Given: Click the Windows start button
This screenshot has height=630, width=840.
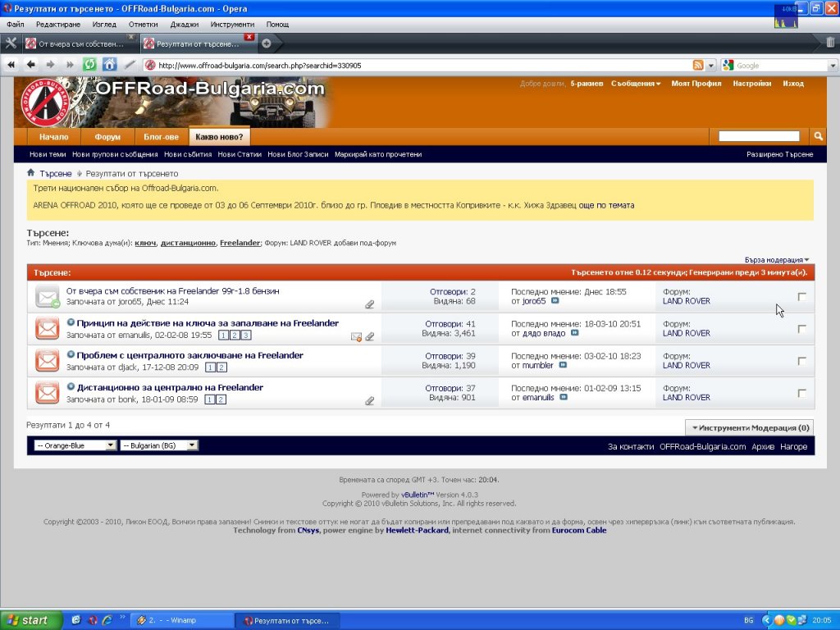Looking at the screenshot, I should pos(30,620).
